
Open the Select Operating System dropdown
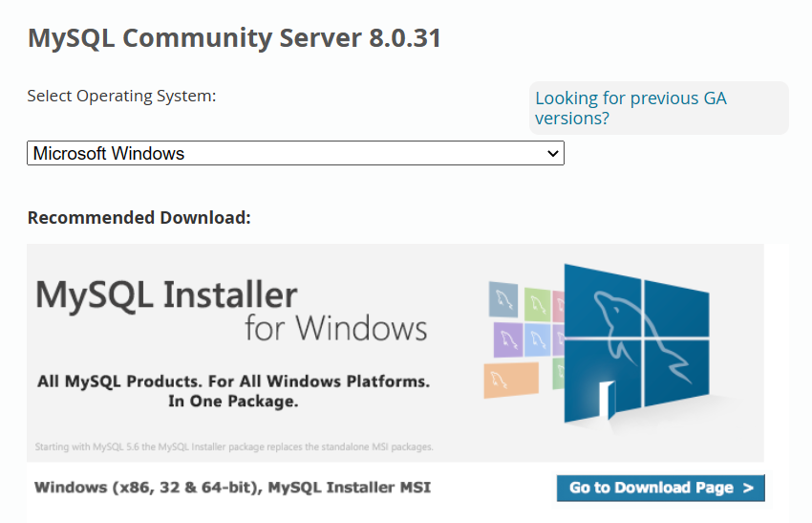[295, 153]
